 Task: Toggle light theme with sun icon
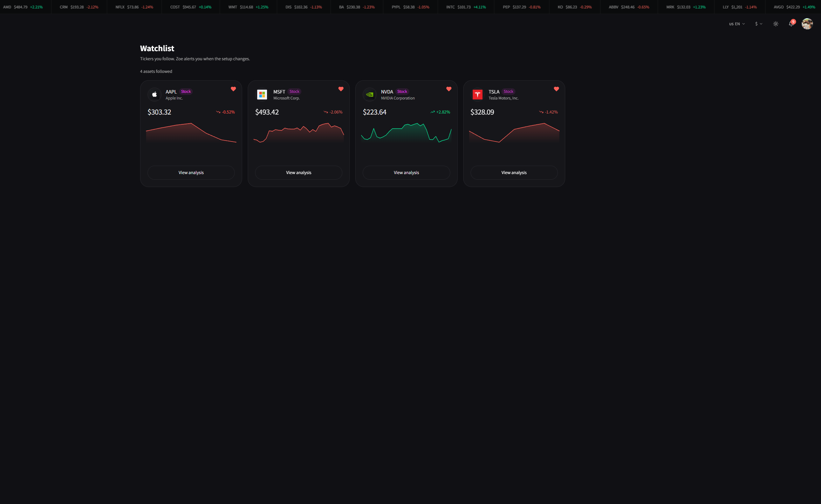[x=776, y=24]
